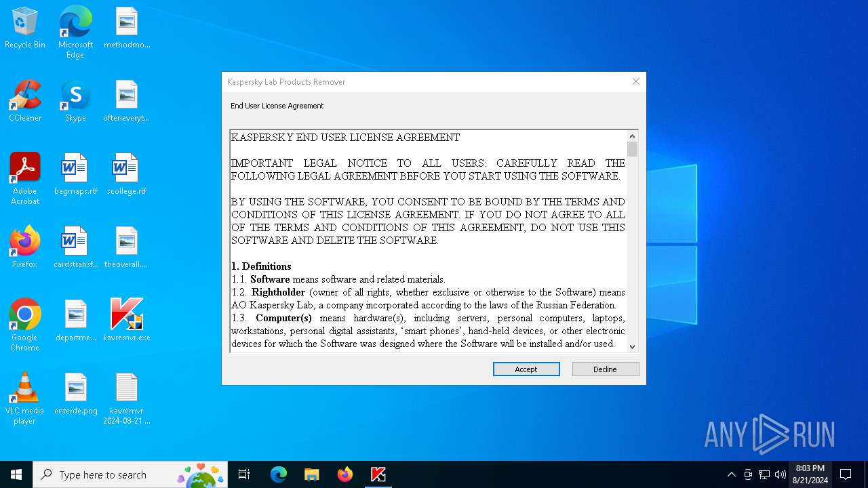Open File Explorer from the taskbar
868x488 pixels.
(311, 474)
